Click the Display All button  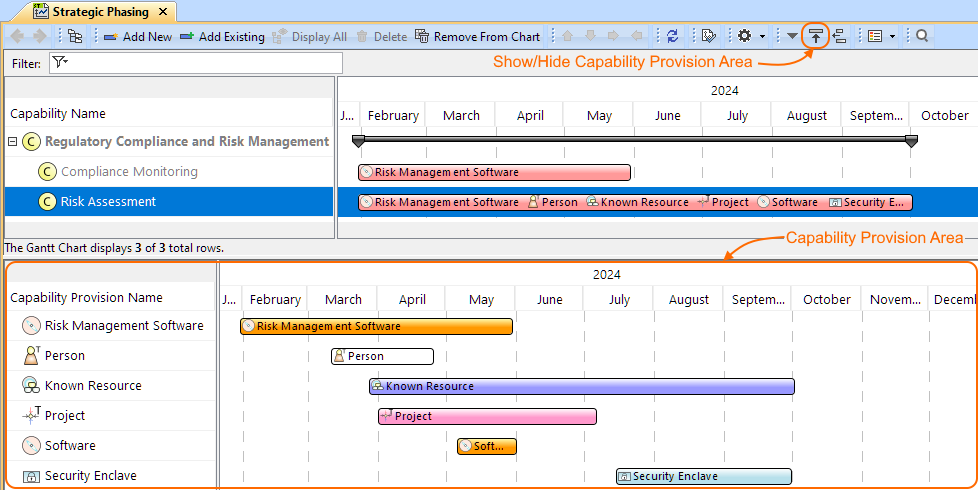point(310,37)
